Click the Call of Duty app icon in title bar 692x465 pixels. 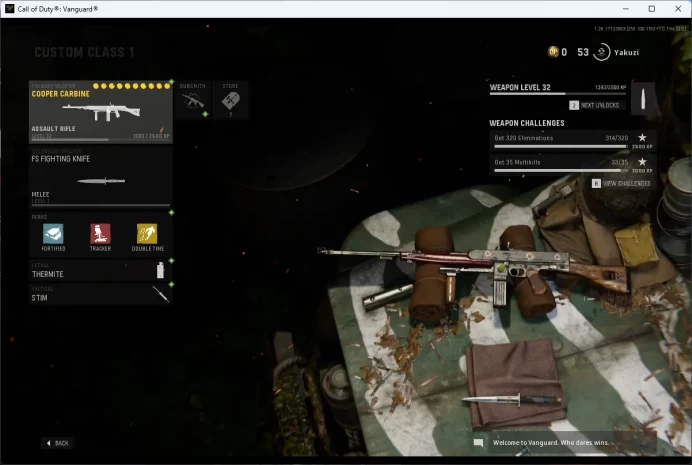(9, 9)
